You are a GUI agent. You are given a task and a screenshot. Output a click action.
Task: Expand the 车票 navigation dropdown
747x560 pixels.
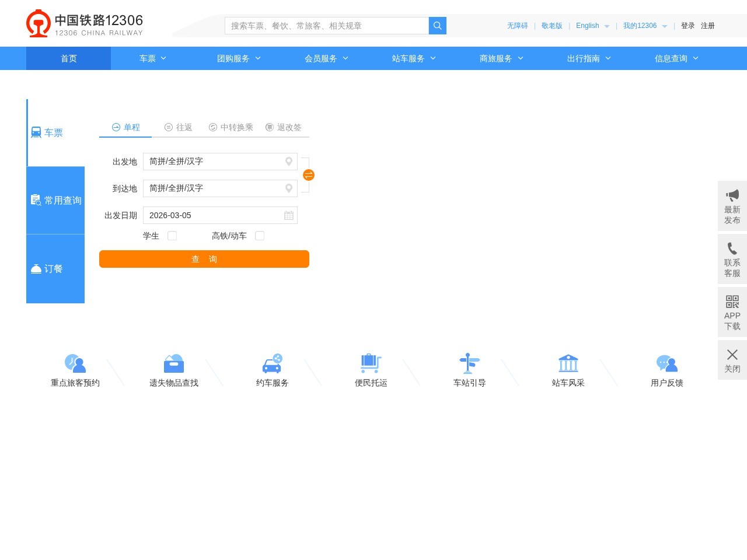tap(153, 58)
